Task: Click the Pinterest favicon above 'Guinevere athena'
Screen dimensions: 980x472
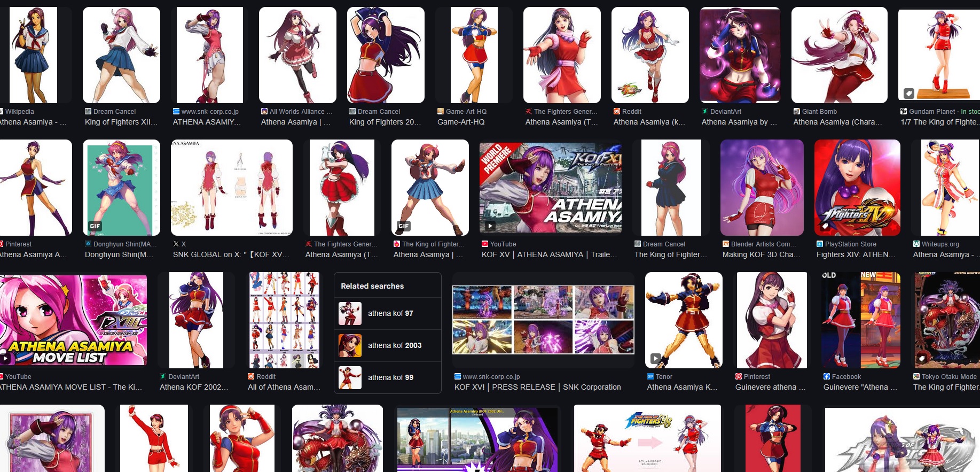Action: (x=739, y=376)
